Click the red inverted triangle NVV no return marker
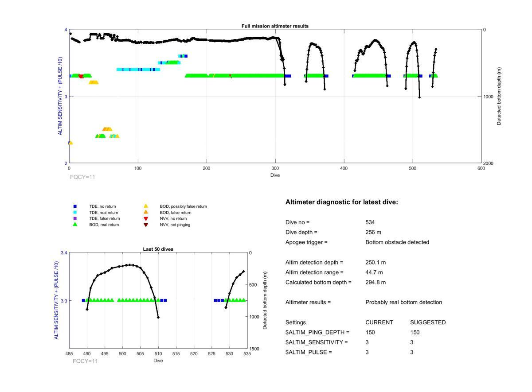This screenshot has width=532, height=392. click(x=145, y=219)
